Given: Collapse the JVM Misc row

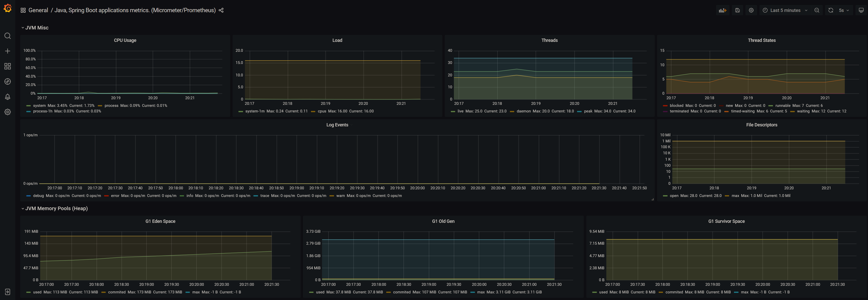Looking at the screenshot, I should pyautogui.click(x=36, y=28).
